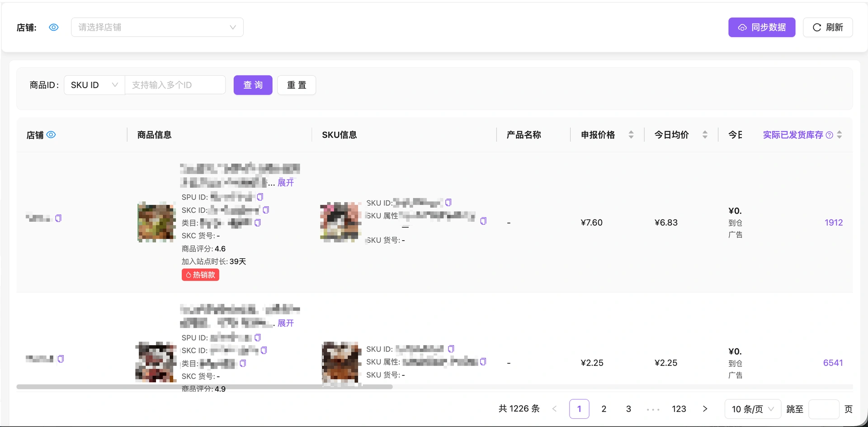Copy SKU 属性 in second row

pos(483,362)
